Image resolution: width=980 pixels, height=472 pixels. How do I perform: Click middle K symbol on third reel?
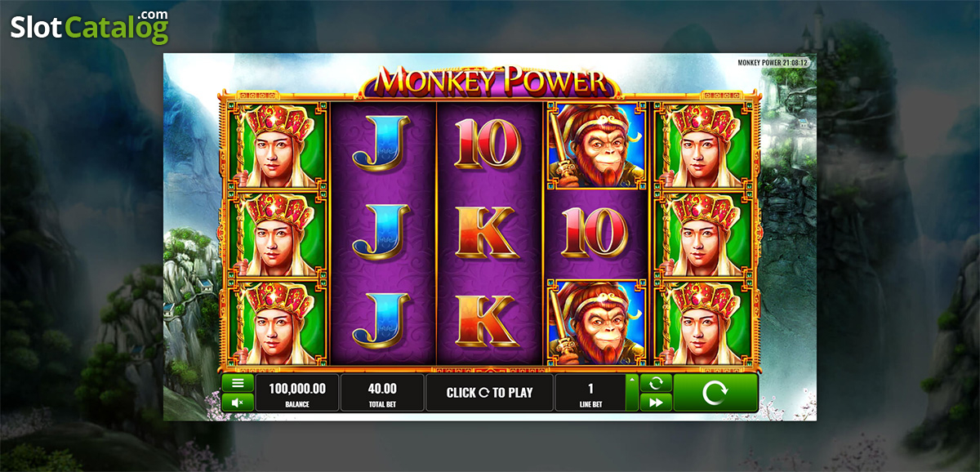point(488,233)
